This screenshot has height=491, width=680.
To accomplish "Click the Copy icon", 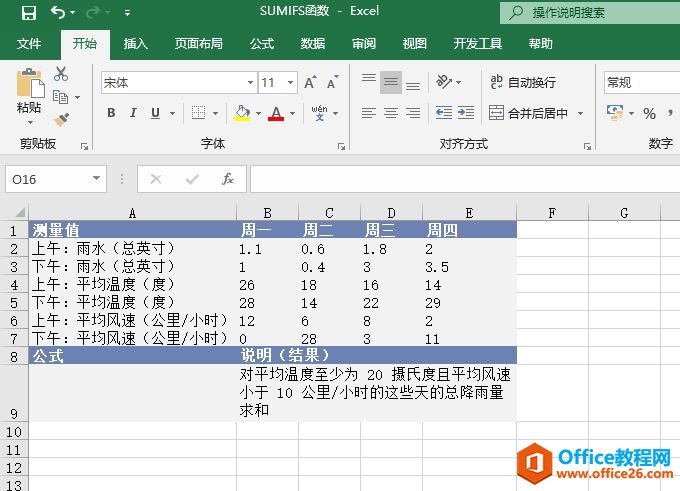I will click(x=60, y=97).
